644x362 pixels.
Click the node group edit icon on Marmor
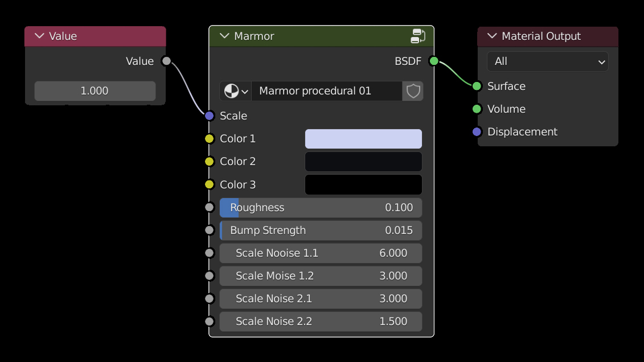click(418, 36)
